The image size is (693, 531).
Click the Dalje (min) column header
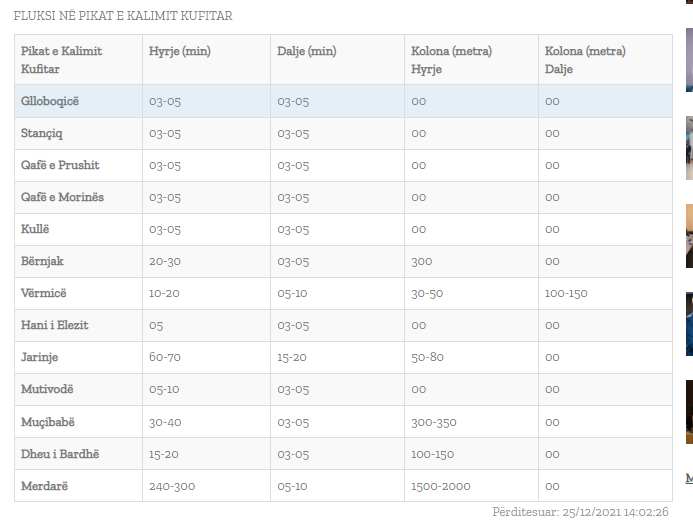tap(307, 51)
